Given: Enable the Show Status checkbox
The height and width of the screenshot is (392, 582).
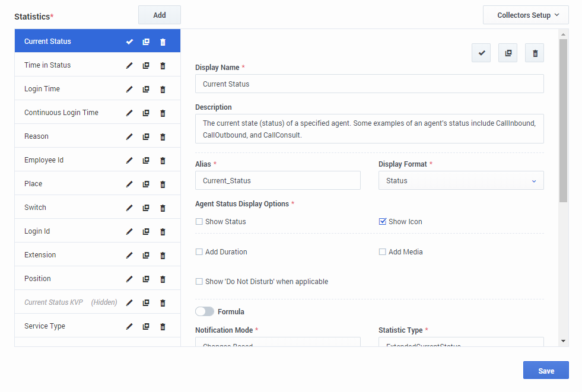Looking at the screenshot, I should [199, 222].
